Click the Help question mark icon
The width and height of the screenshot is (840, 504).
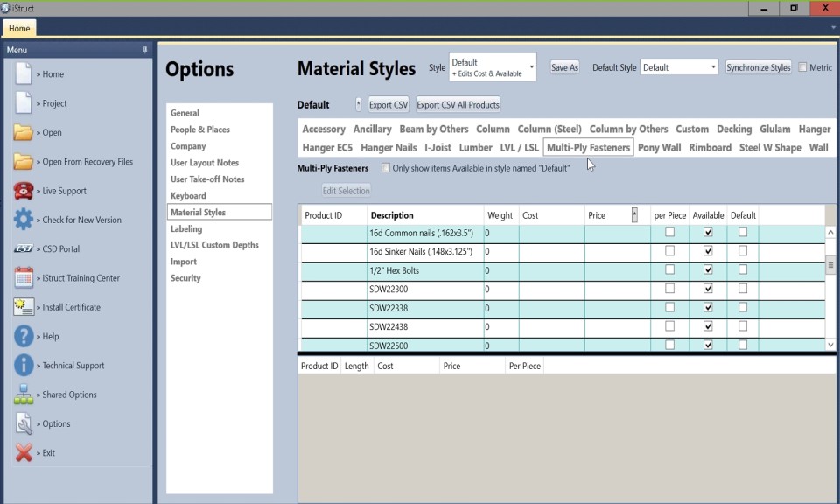coord(24,336)
